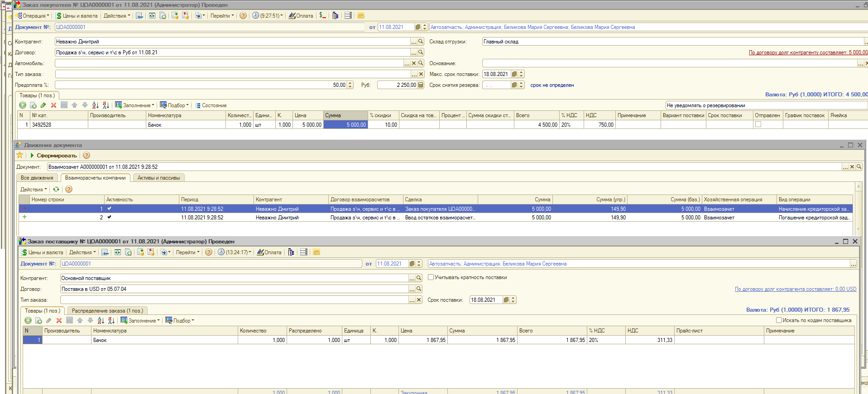Image resolution: width=868 pixels, height=394 pixels.
Task: Select Товары (1 поз.) tab in supplier order
Action: pyautogui.click(x=43, y=311)
